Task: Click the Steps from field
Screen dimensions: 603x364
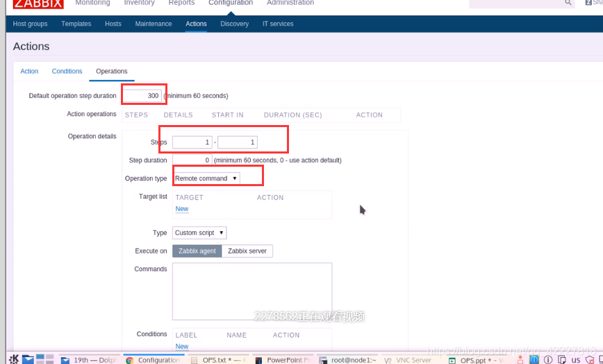Action: [192, 142]
